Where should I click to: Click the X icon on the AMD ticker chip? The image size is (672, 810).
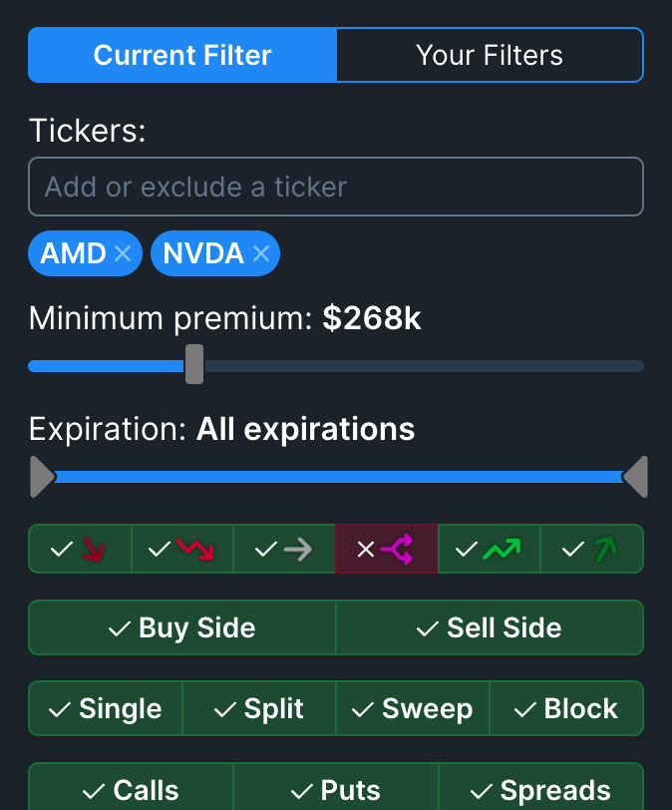[x=122, y=253]
